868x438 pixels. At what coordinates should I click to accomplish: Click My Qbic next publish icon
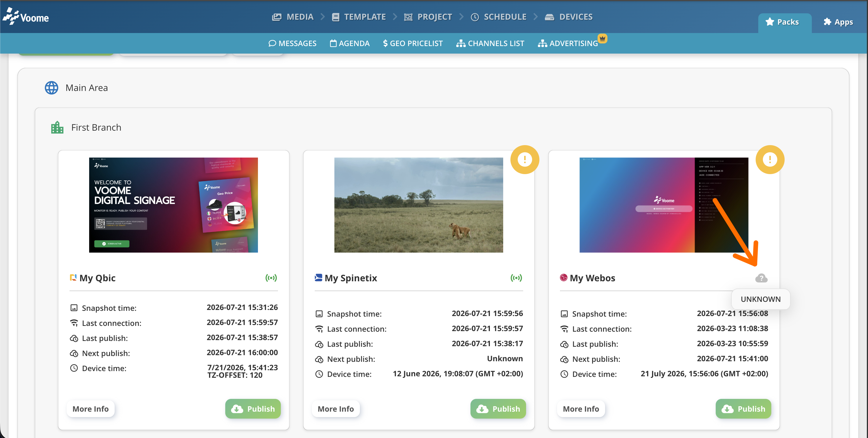(x=74, y=353)
